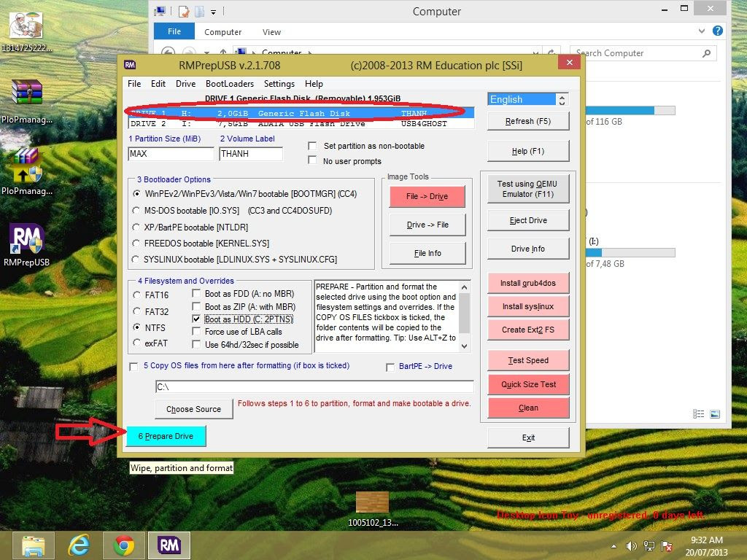Select MS-DOS bootable IO.SYS option

click(x=136, y=210)
